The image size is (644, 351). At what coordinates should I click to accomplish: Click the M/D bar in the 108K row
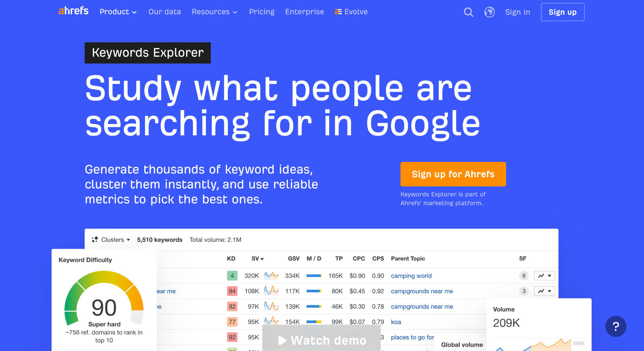point(314,291)
